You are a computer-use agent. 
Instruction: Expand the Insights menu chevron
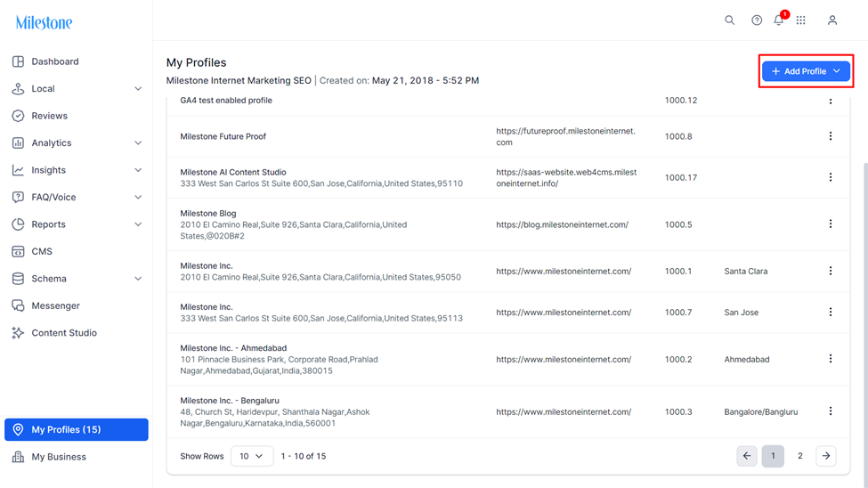(138, 170)
